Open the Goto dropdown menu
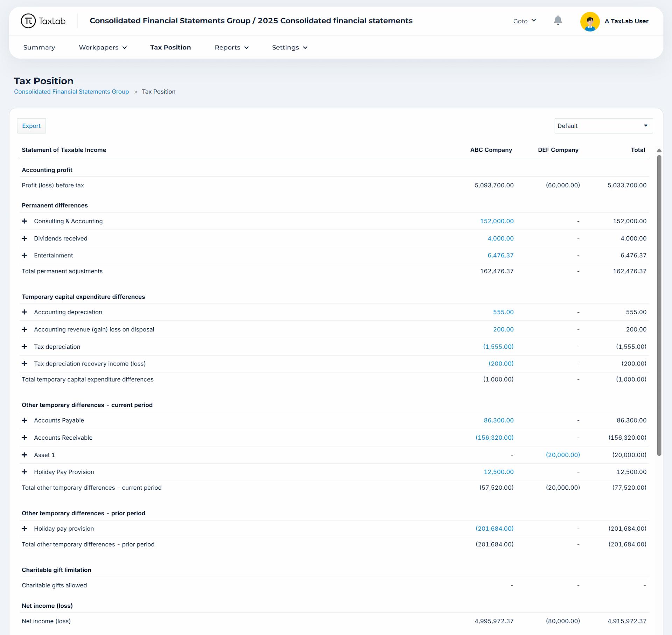 click(524, 21)
